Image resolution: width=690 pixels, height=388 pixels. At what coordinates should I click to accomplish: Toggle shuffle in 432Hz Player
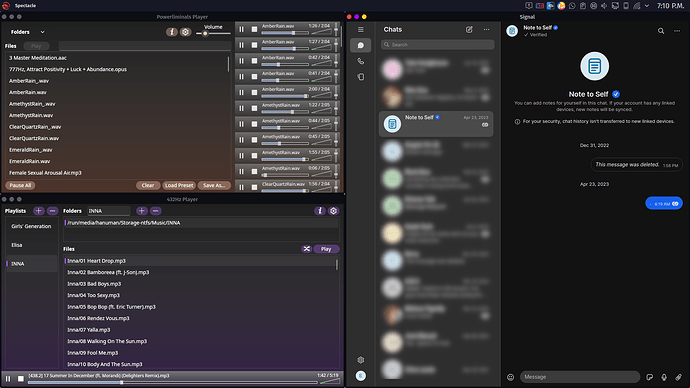(307, 249)
